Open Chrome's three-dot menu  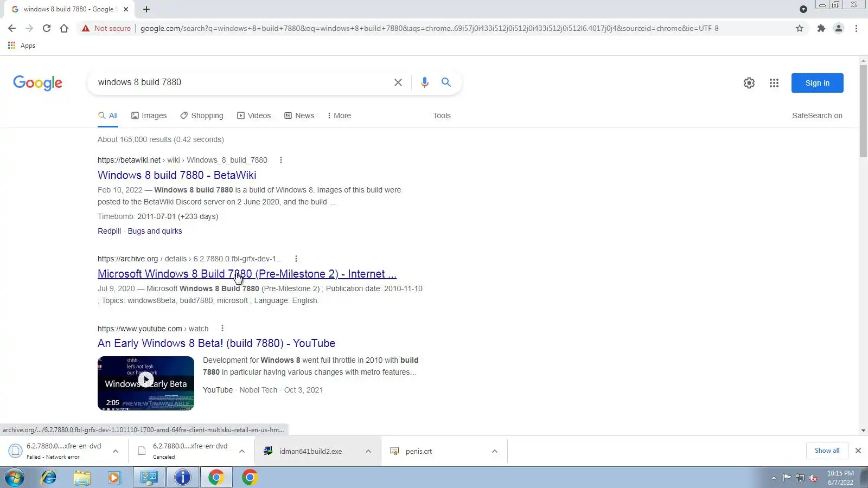(x=856, y=28)
